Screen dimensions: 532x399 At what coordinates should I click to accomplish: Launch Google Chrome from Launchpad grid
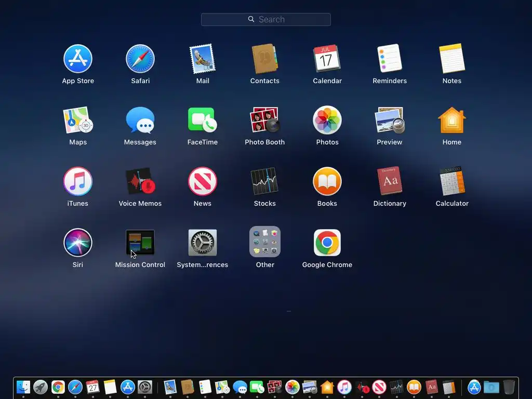tap(327, 243)
